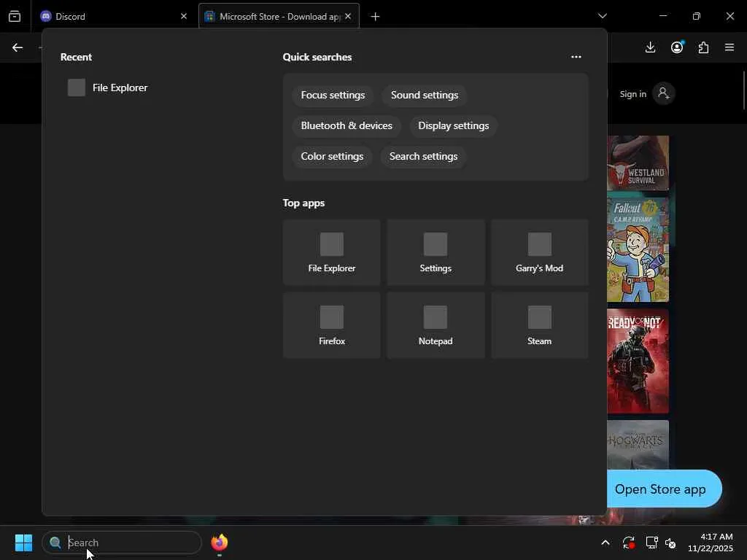Click the muted volume tray icon
Image resolution: width=747 pixels, height=560 pixels.
click(670, 542)
